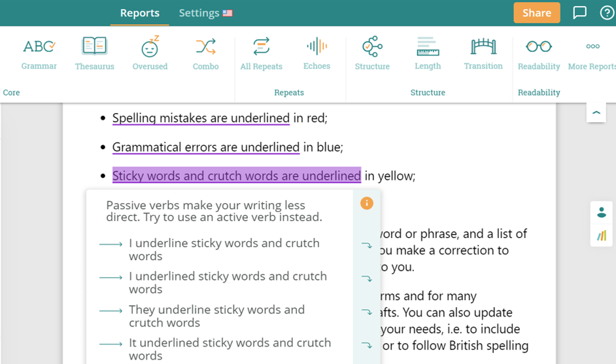Click the 'Core' group label
This screenshot has width=616, height=364.
(11, 92)
